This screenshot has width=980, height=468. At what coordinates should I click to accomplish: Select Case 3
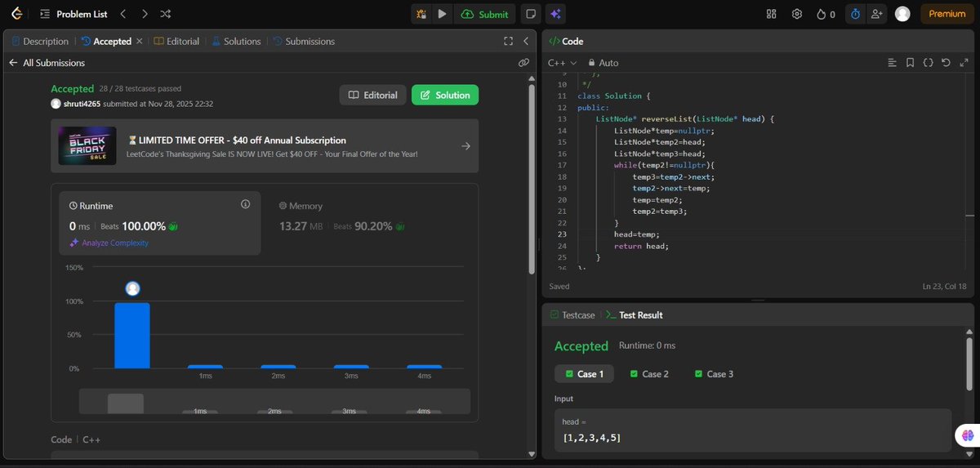pyautogui.click(x=714, y=374)
